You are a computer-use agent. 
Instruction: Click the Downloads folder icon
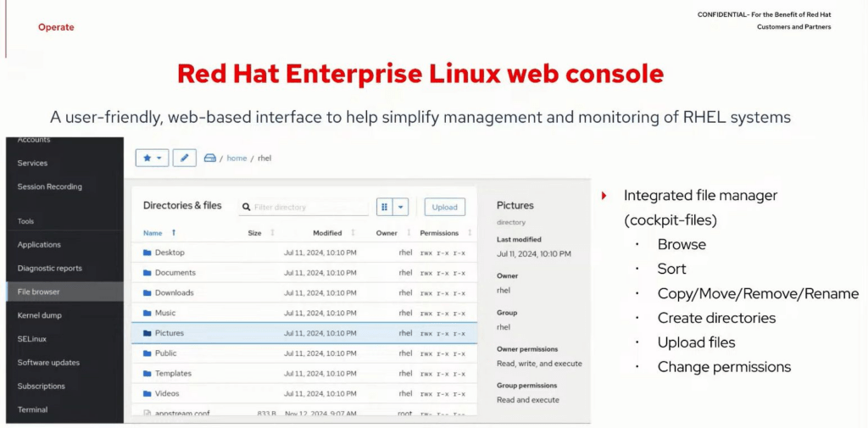pyautogui.click(x=147, y=293)
